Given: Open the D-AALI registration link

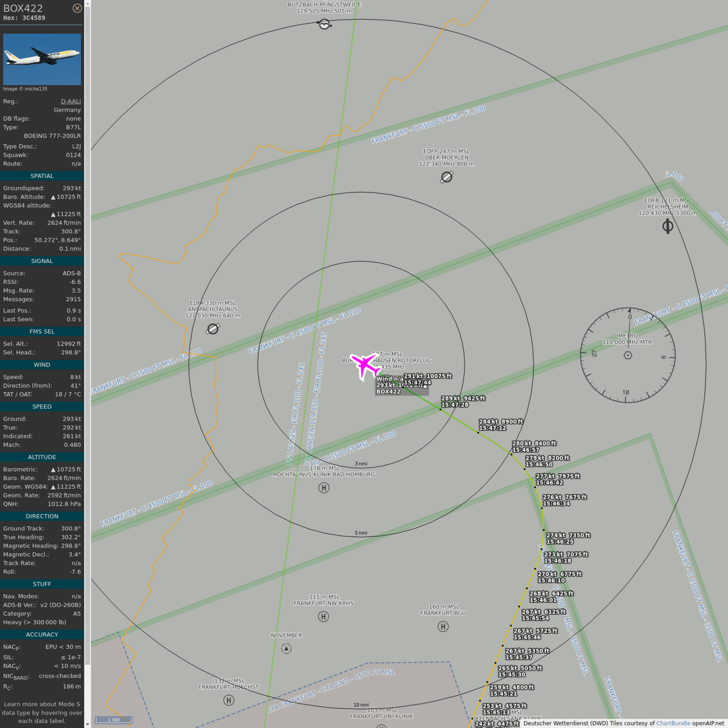Looking at the screenshot, I should [71, 101].
